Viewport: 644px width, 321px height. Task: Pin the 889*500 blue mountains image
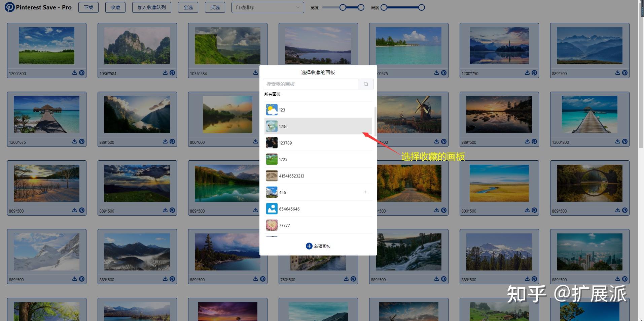pyautogui.click(x=625, y=73)
